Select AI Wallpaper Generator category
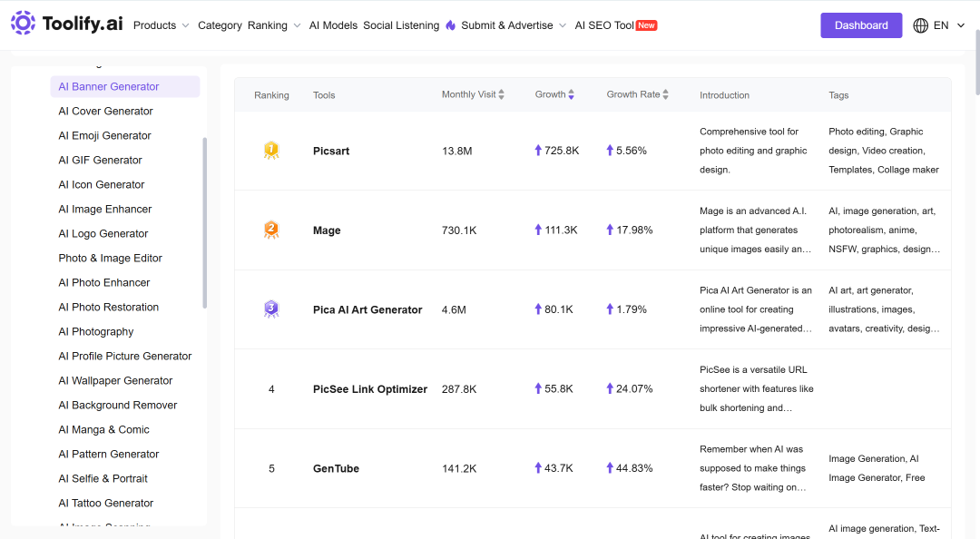Screen dimensions: 980x539 [x=115, y=380]
